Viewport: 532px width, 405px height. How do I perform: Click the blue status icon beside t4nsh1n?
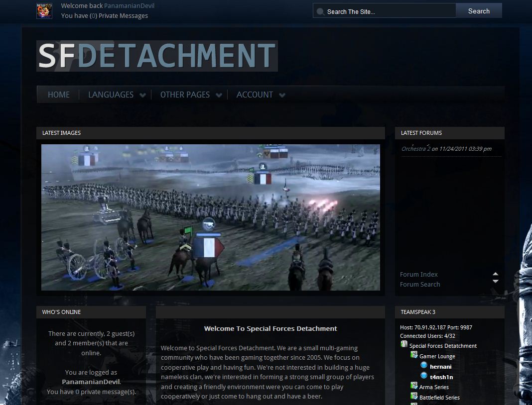point(424,376)
